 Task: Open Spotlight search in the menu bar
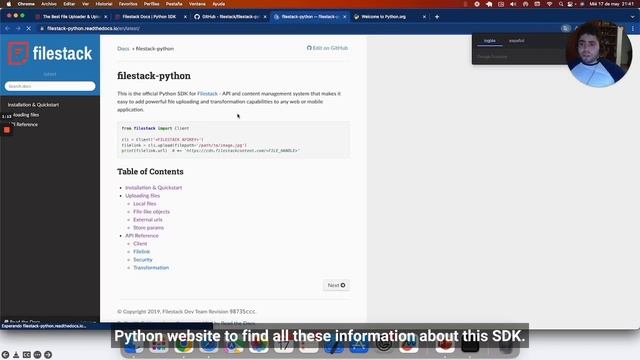561,4
